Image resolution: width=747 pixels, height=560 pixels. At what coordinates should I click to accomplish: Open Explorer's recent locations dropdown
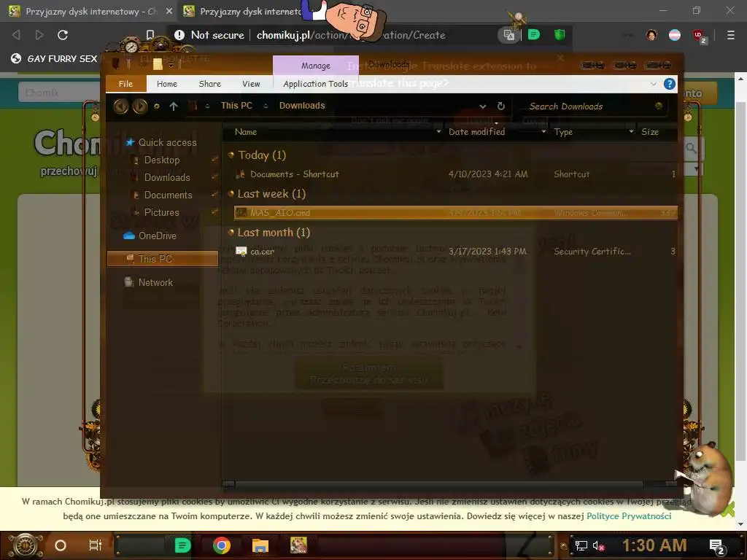(x=156, y=106)
